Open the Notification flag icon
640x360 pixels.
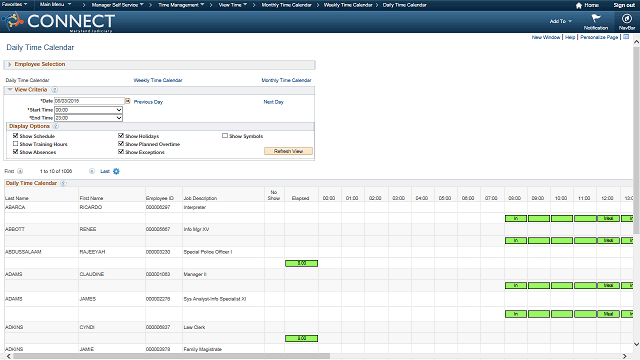click(x=596, y=18)
